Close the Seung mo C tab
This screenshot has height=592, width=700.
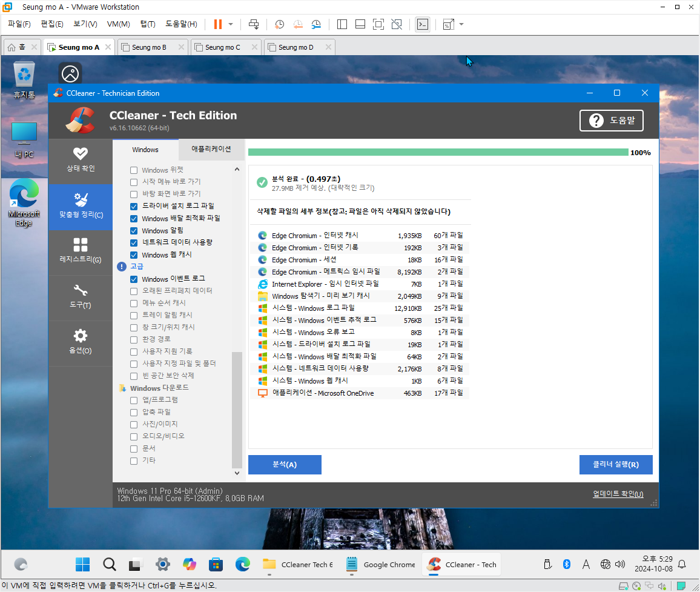click(x=254, y=47)
